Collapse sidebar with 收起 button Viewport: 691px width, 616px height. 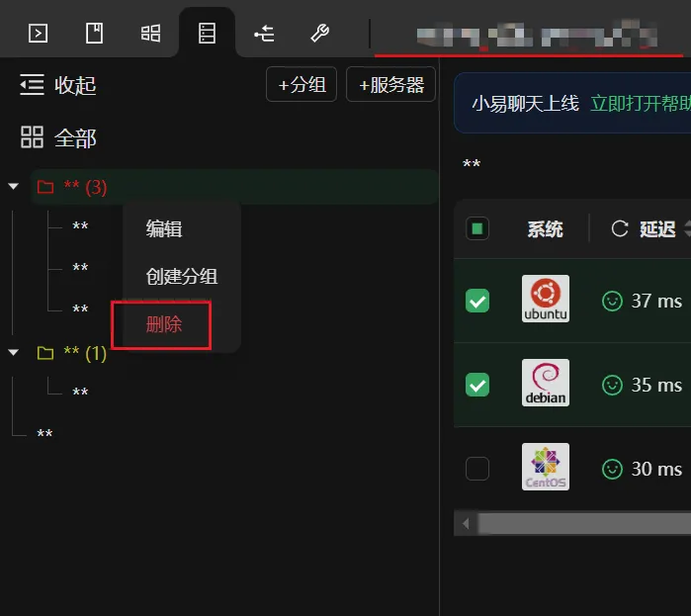coord(57,85)
